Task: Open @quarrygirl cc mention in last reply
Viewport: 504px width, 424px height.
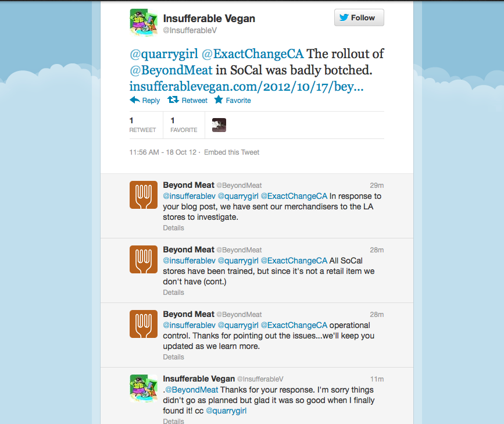Action: [x=226, y=411]
